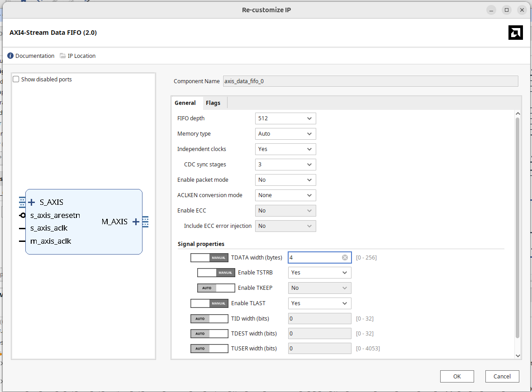Toggle TDATA width manual/auto switch
The image size is (532, 392).
pyautogui.click(x=209, y=258)
